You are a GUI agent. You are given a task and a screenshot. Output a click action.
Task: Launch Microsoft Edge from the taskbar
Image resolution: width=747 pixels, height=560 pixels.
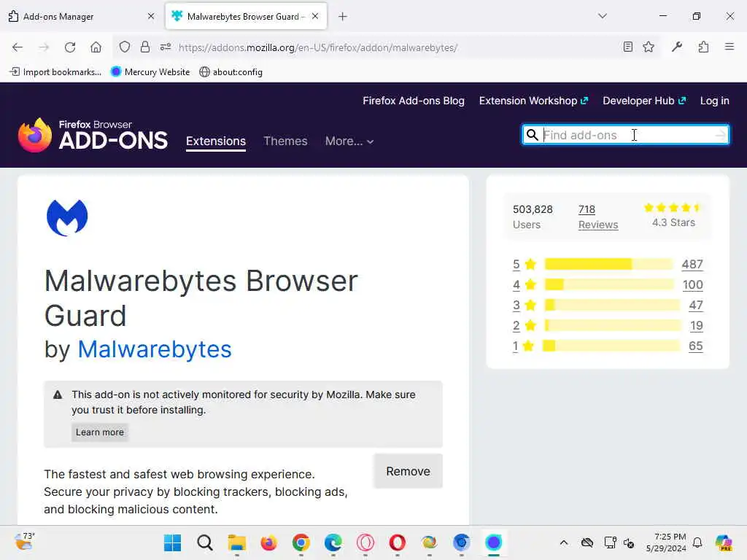(333, 542)
